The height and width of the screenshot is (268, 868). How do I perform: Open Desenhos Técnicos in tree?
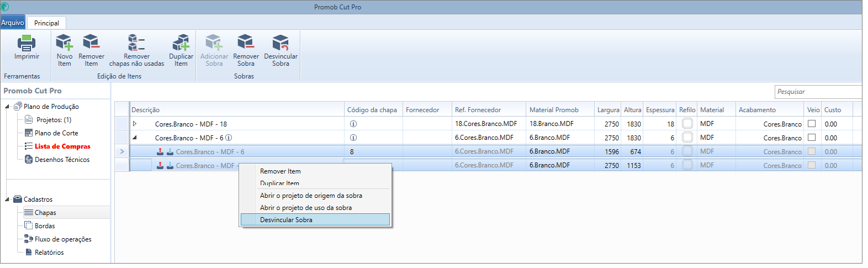62,160
